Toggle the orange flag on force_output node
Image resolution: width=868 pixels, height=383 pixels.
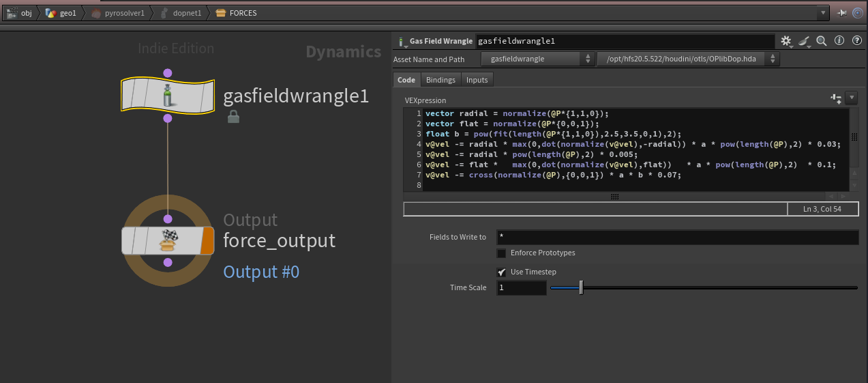(x=207, y=240)
